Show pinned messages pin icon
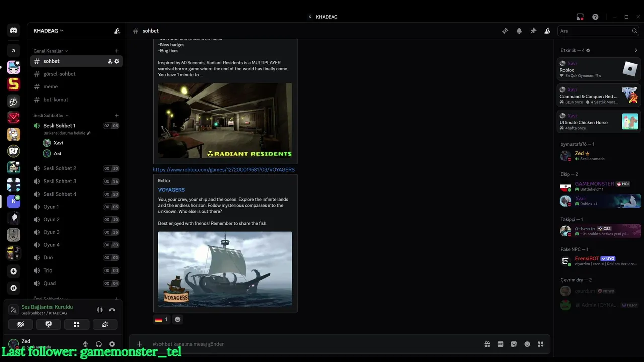The width and height of the screenshot is (644, 362). pyautogui.click(x=533, y=31)
